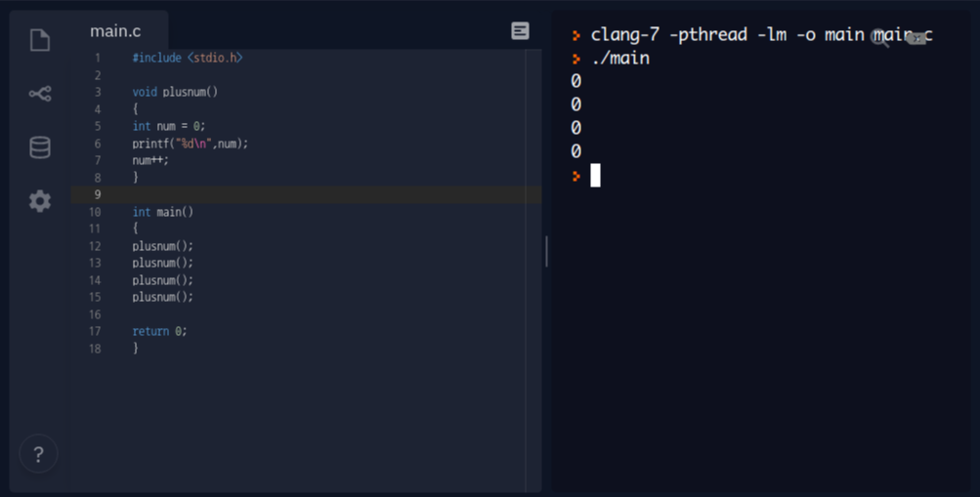This screenshot has width=980, height=497.
Task: Click the 'int num = 0;' line
Action: click(x=169, y=126)
